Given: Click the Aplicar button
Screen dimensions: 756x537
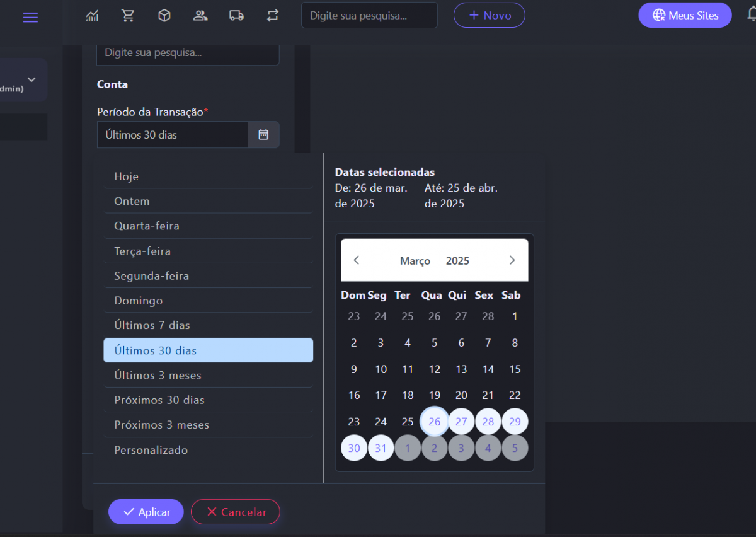Looking at the screenshot, I should pyautogui.click(x=146, y=512).
